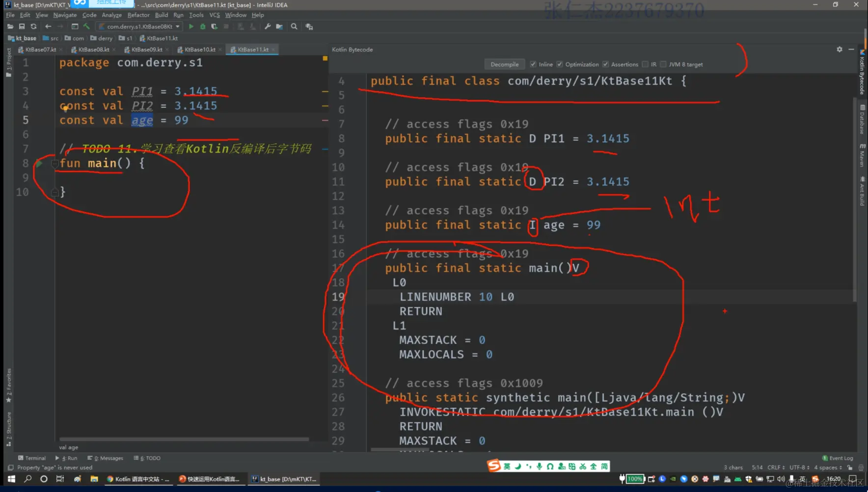Viewport: 868px width, 492px height.
Task: Change the CRLF line separator
Action: (x=776, y=467)
